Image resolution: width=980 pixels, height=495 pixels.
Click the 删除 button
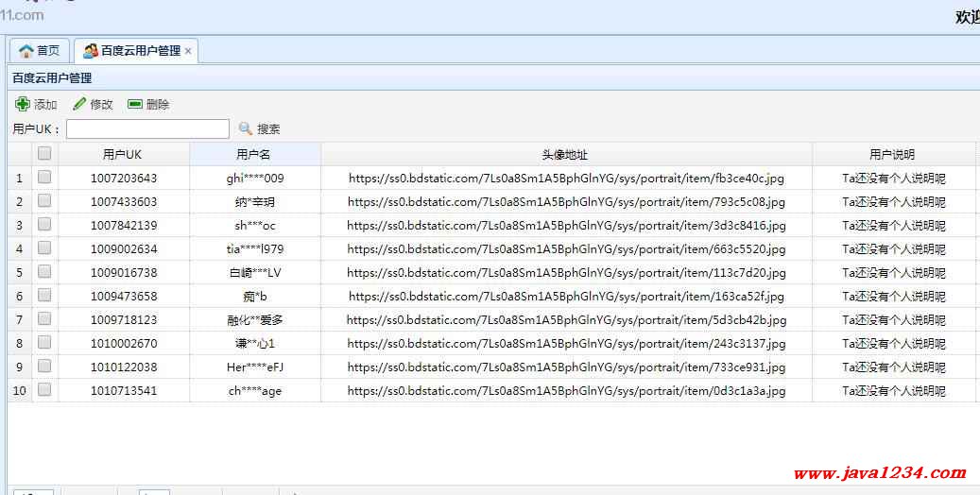coord(148,104)
